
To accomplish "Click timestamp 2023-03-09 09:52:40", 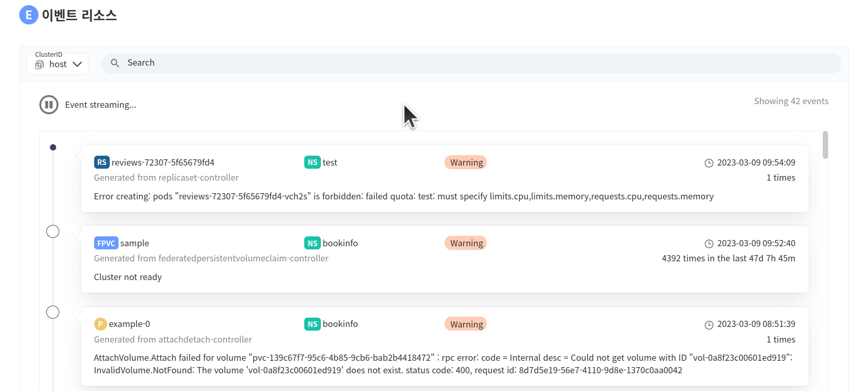I will (756, 243).
